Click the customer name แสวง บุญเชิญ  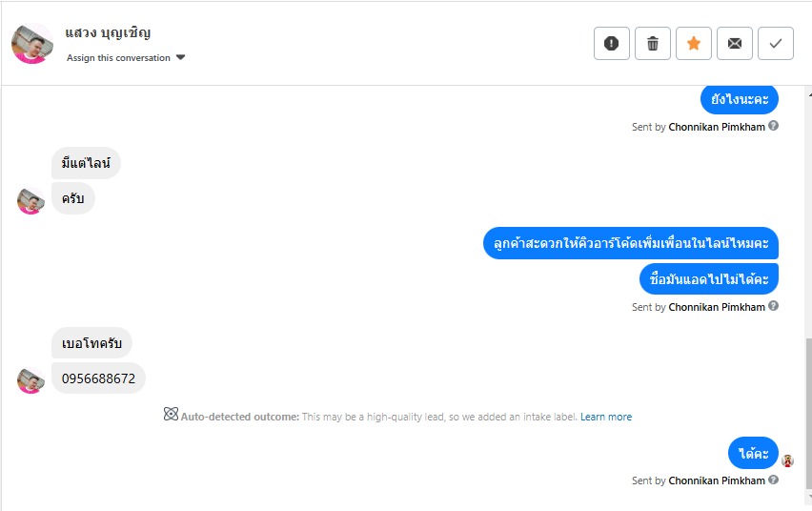point(108,33)
